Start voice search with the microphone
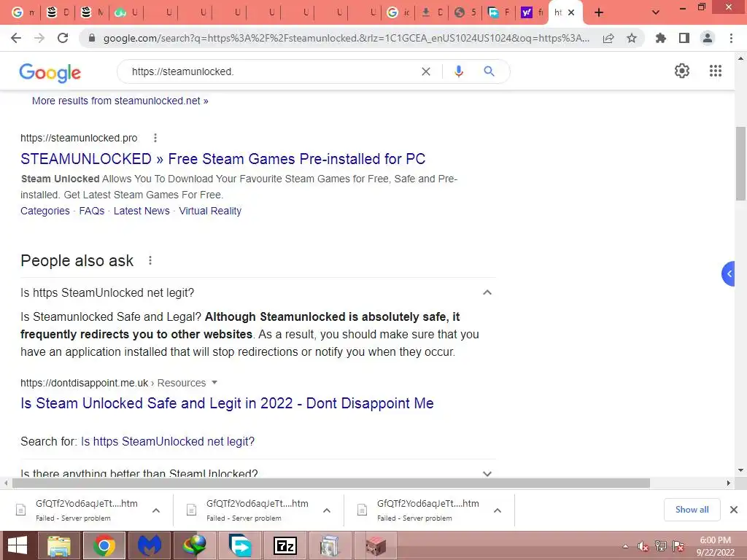 coord(459,71)
